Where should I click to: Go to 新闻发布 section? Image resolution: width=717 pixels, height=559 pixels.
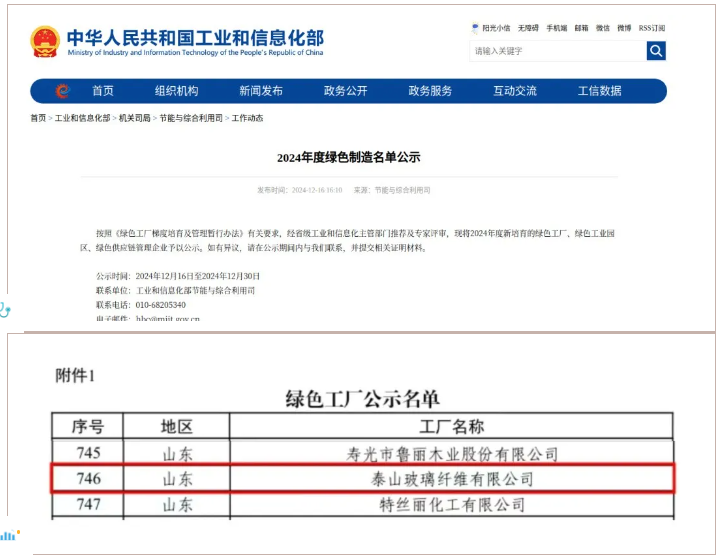pos(261,91)
